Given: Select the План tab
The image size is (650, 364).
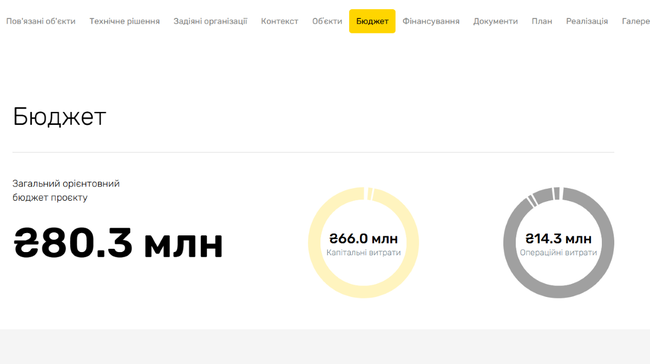Looking at the screenshot, I should pos(542,21).
